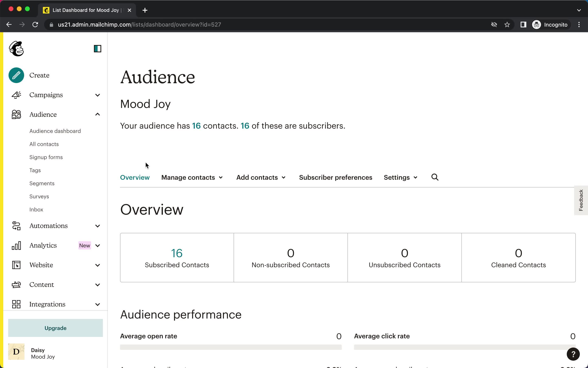
Task: Expand the Integrations menu chevron
Action: (97, 304)
